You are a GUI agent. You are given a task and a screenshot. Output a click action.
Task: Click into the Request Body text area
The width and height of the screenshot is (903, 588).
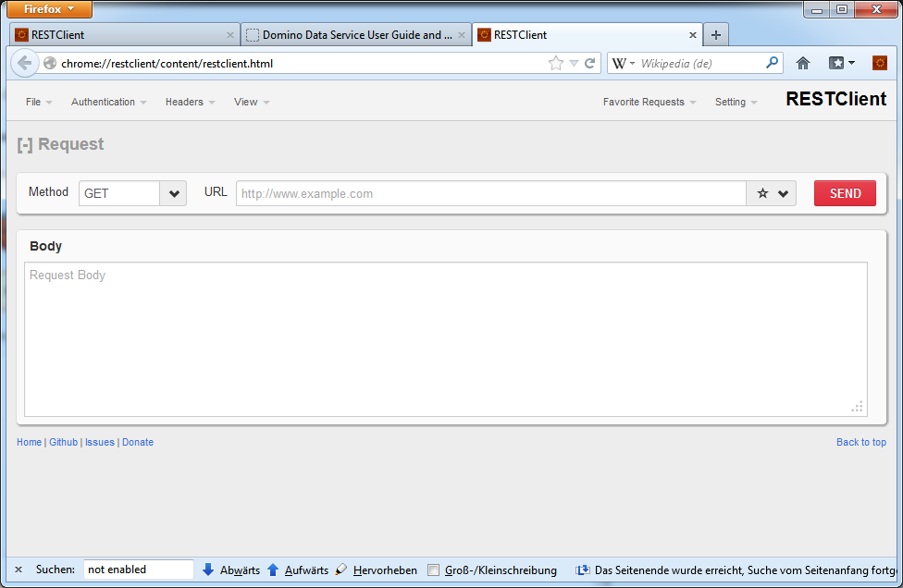(x=444, y=337)
